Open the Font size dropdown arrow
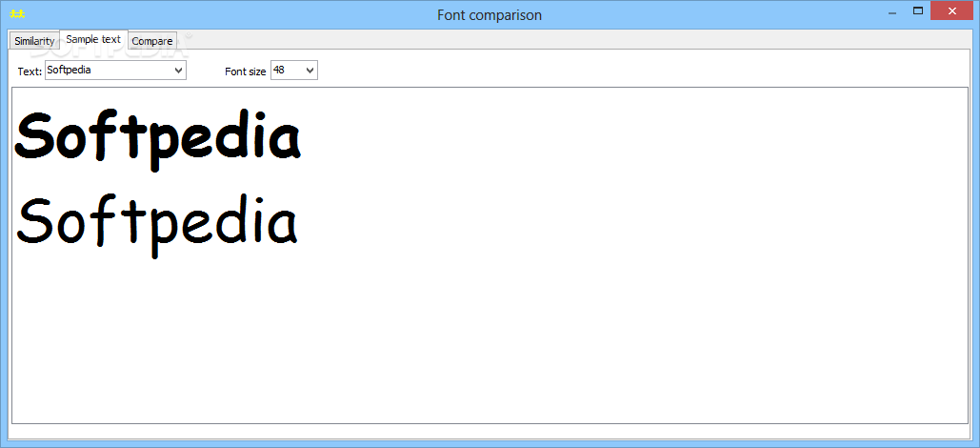The height and width of the screenshot is (448, 980). [x=310, y=71]
